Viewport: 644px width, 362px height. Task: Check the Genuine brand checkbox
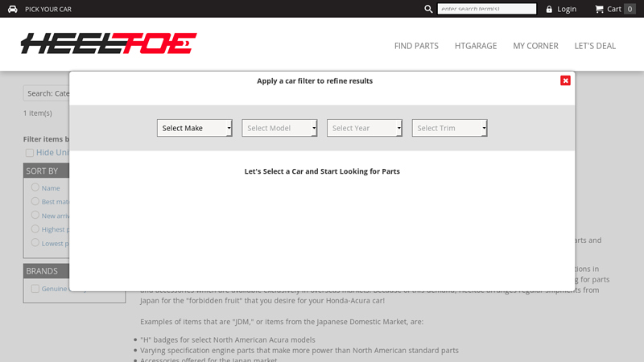35,289
